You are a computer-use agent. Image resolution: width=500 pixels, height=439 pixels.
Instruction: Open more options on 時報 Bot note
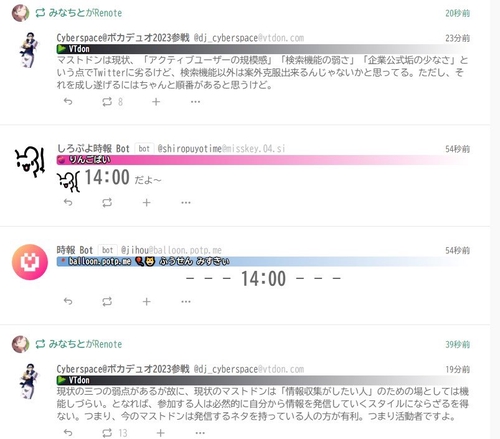tap(186, 302)
